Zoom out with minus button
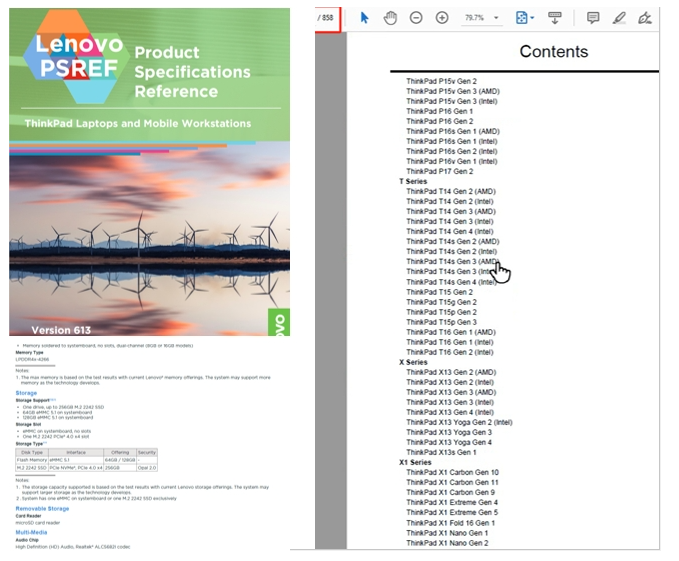Screen dimensions: 679x561 [416, 18]
